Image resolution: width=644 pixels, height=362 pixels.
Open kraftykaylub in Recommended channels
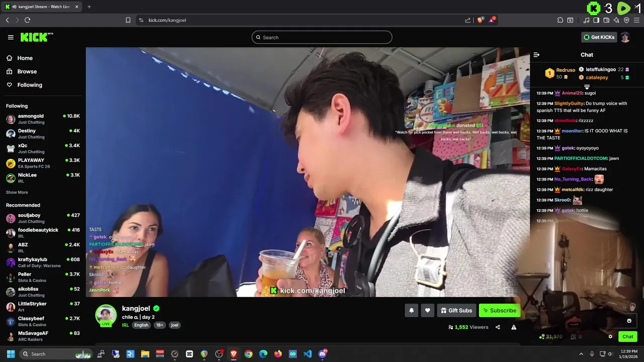click(43, 262)
